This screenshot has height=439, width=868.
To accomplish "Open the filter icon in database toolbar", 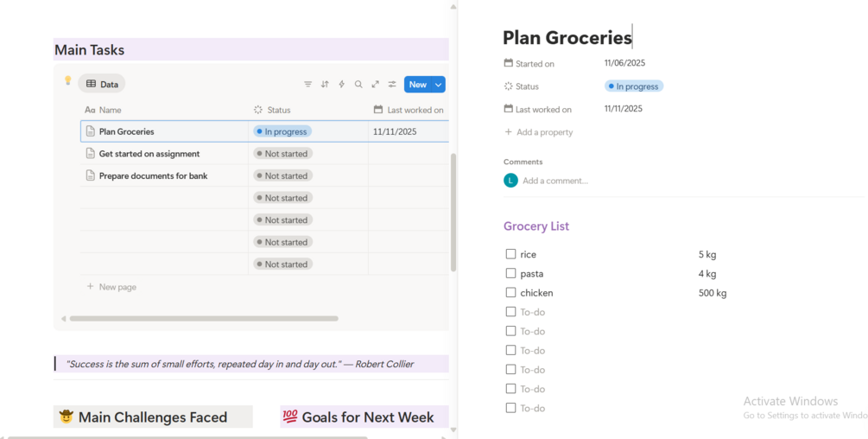I will pyautogui.click(x=307, y=85).
